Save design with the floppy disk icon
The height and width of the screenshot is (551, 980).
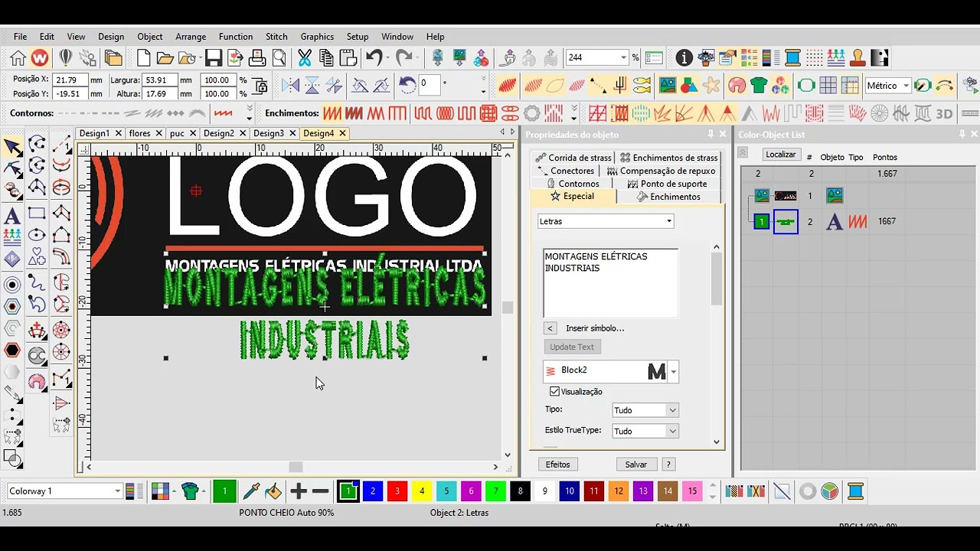point(214,57)
